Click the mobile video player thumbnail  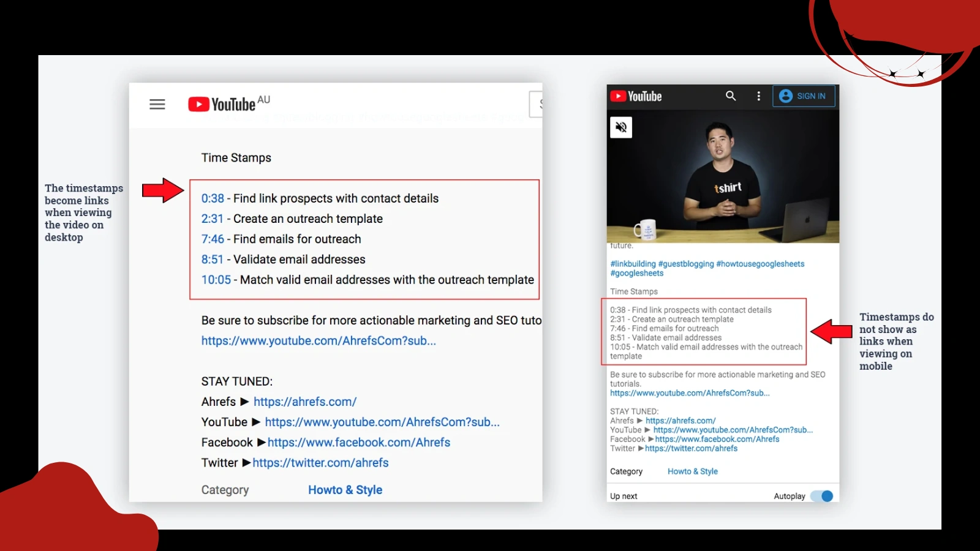[723, 176]
